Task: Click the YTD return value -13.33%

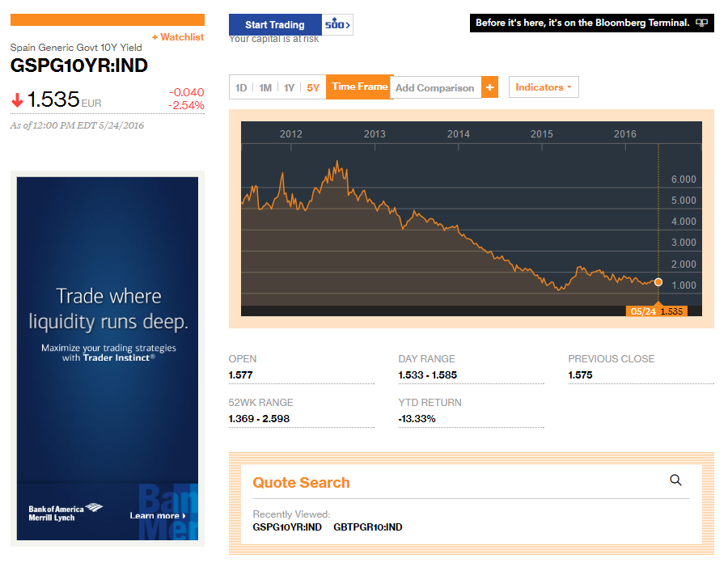Action: (x=417, y=419)
